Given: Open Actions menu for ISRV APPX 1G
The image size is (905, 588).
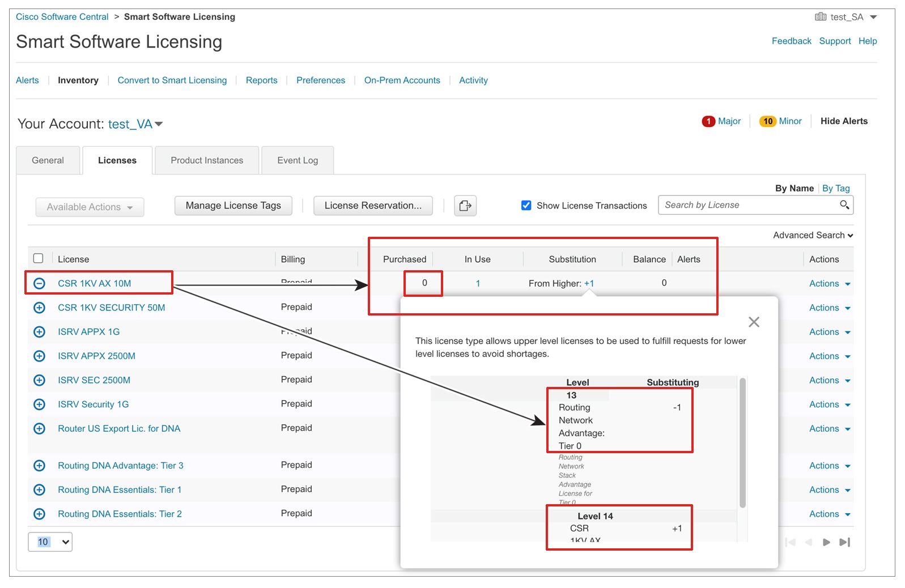Looking at the screenshot, I should click(830, 332).
